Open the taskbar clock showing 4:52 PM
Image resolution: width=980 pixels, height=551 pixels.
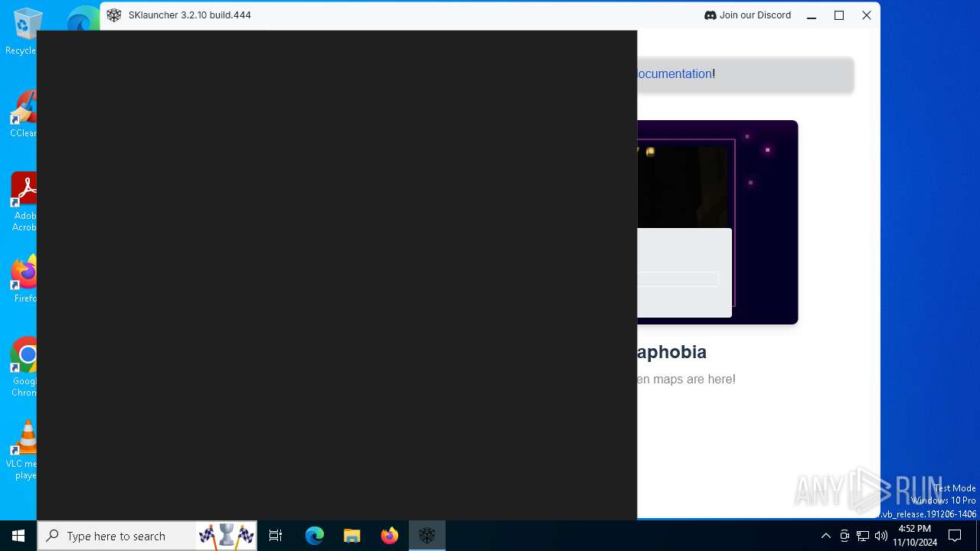click(914, 536)
